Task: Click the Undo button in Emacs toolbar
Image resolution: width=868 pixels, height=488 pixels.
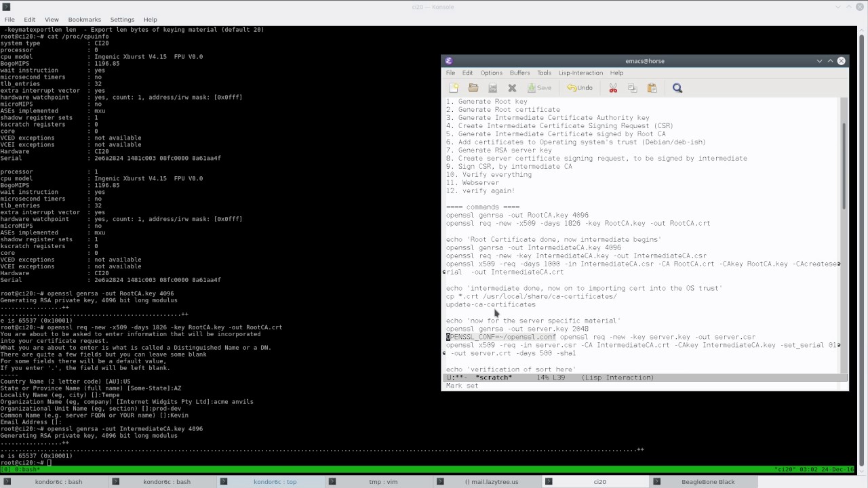Action: 580,88
